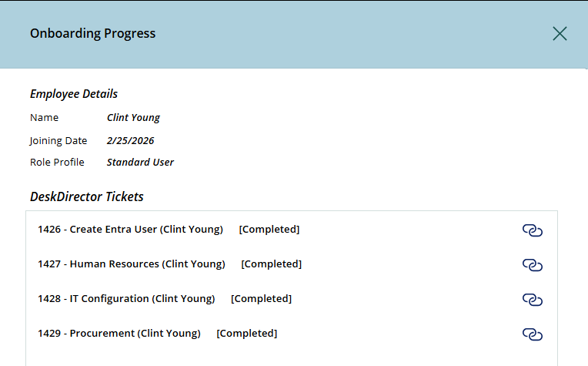Click Completed status of ticket 1429
Screen dimensions: 588x366
(247, 333)
